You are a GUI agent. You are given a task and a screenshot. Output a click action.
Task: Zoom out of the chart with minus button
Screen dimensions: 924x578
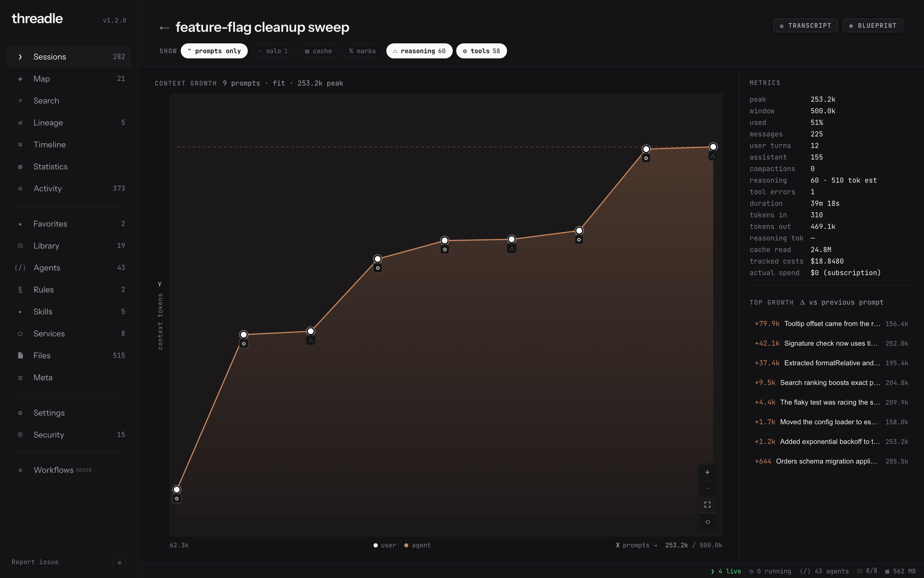pos(707,488)
